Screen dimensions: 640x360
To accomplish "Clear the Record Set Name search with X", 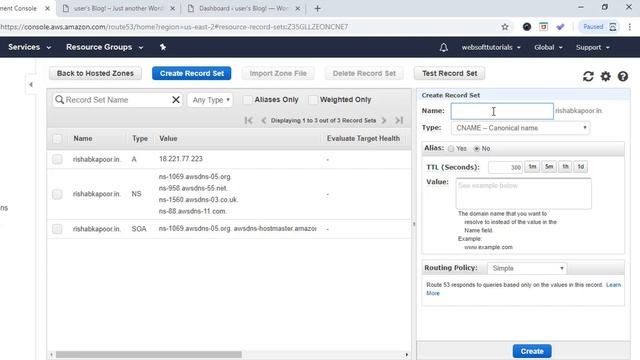I will tap(176, 100).
